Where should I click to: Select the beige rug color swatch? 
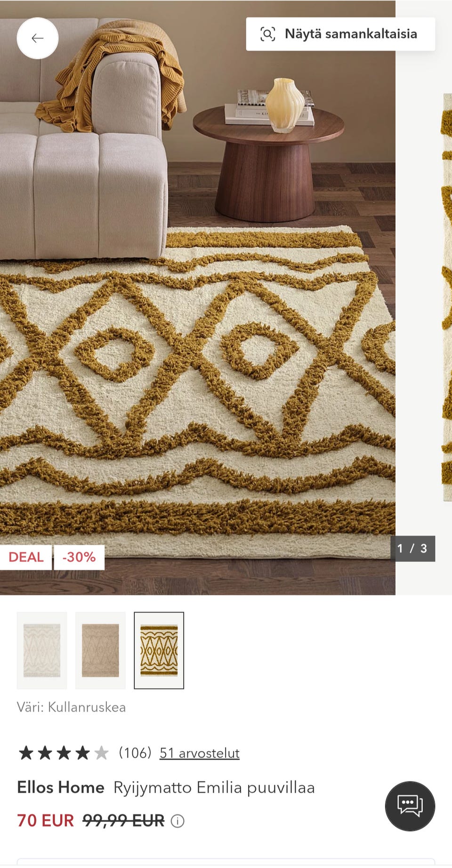100,650
